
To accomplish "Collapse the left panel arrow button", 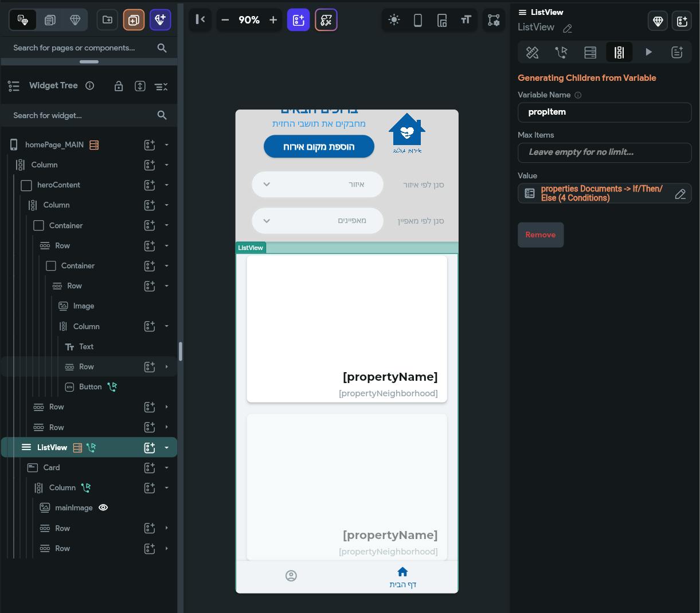I will click(x=200, y=20).
